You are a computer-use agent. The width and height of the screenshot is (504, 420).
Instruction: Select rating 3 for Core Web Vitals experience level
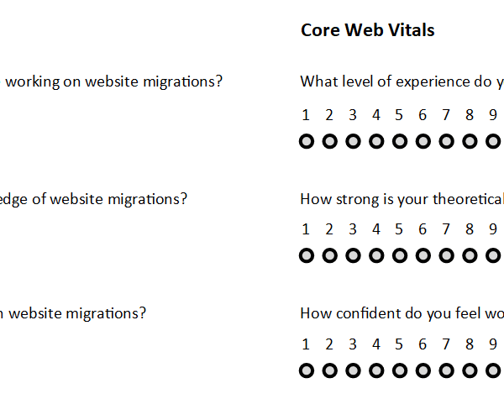click(x=354, y=141)
